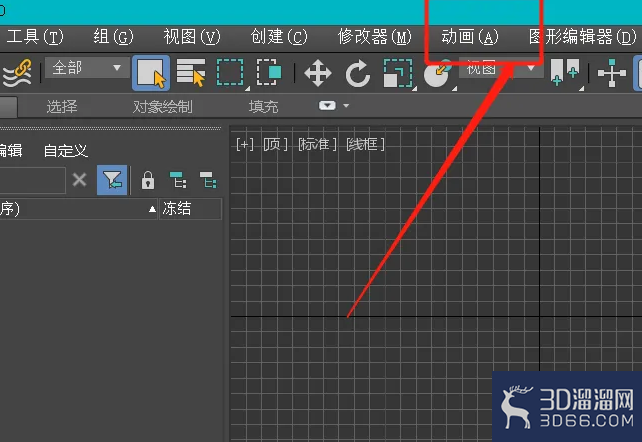Click the Select and Manipulate icon
This screenshot has height=442, width=642.
point(612,73)
